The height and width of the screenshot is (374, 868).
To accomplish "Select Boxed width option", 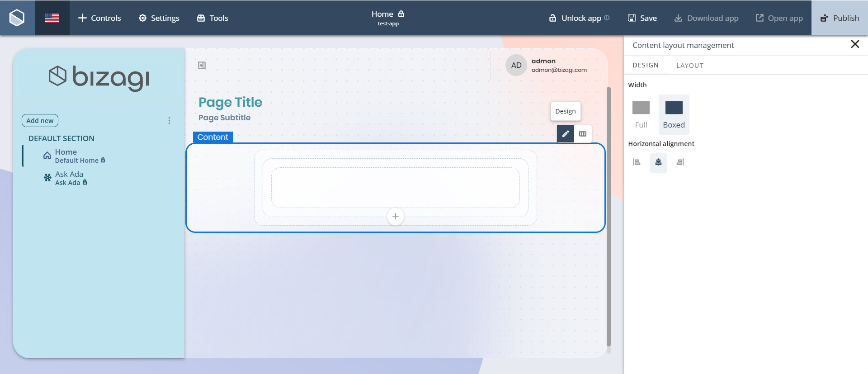I will [x=674, y=114].
